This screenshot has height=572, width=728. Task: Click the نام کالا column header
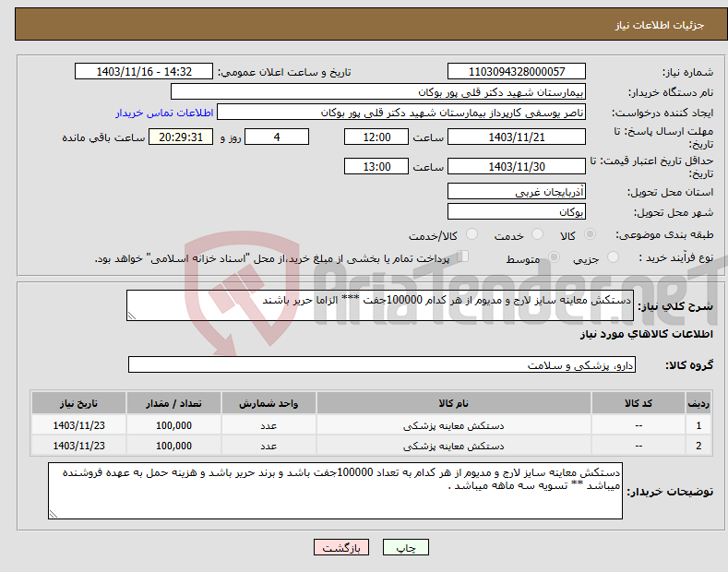click(454, 403)
